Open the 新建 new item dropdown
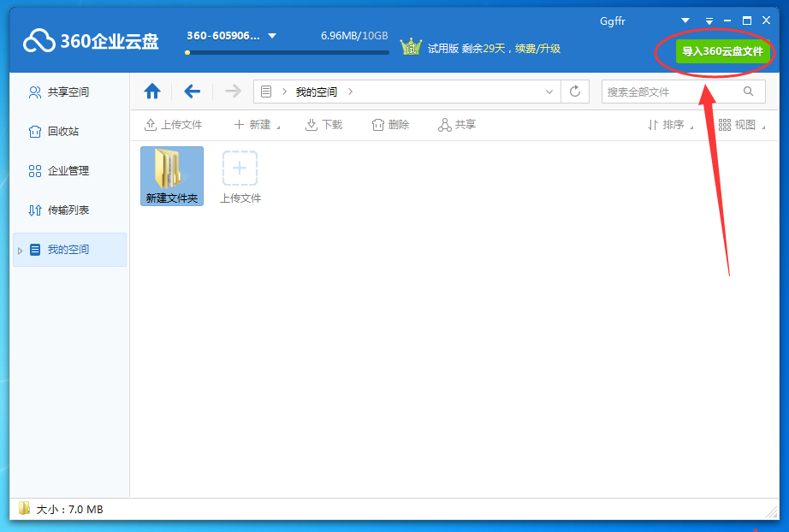The height and width of the screenshot is (532, 789). click(x=257, y=124)
